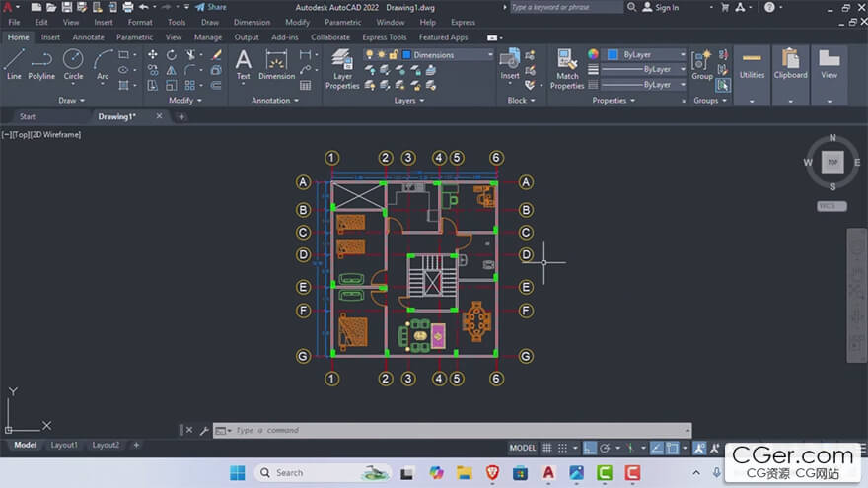Toggle the drawing grid display
The image size is (868, 488).
pyautogui.click(x=546, y=448)
